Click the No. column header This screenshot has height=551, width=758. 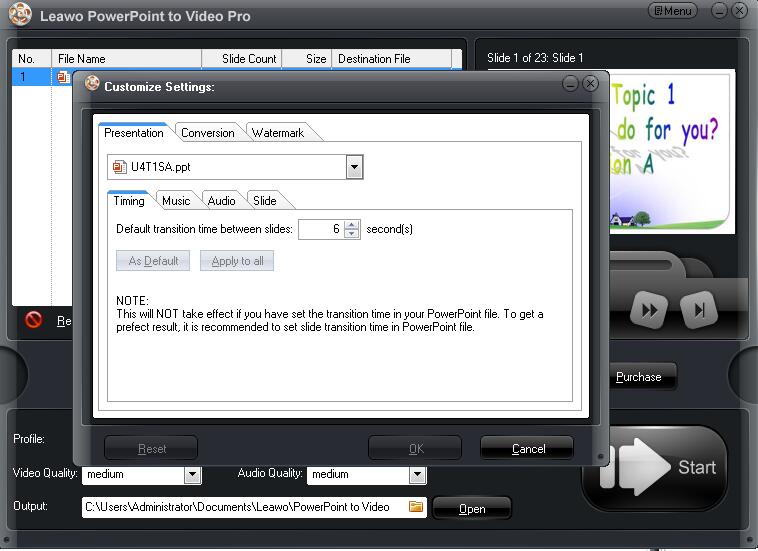(31, 58)
